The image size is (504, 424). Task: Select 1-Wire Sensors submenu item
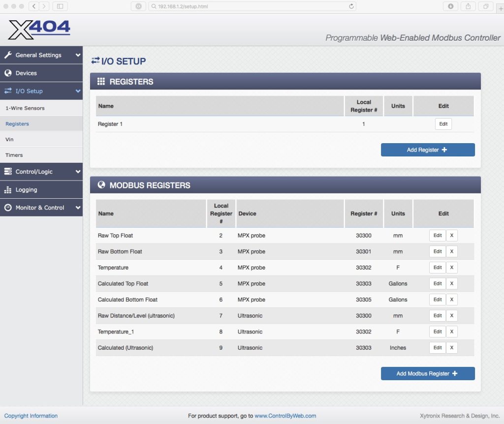25,108
